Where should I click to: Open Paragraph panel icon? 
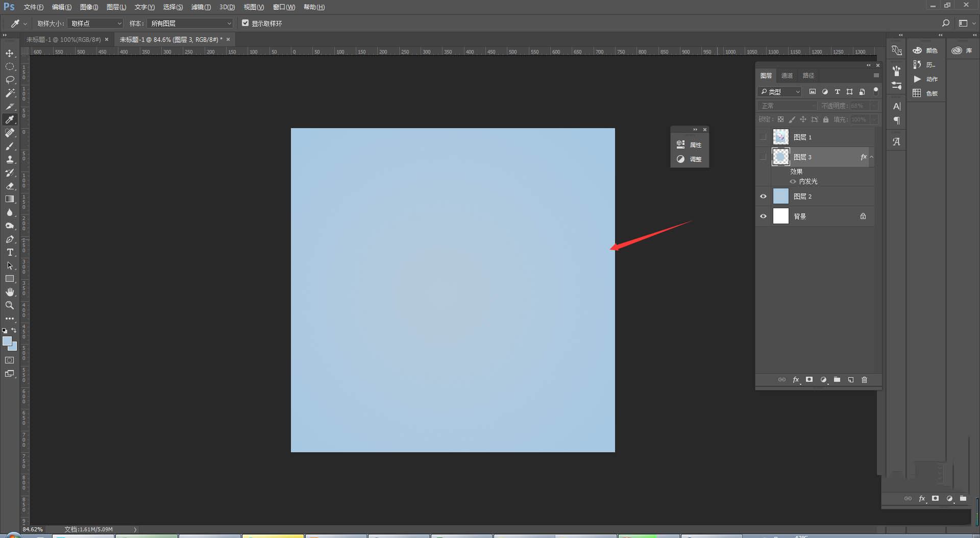point(897,120)
